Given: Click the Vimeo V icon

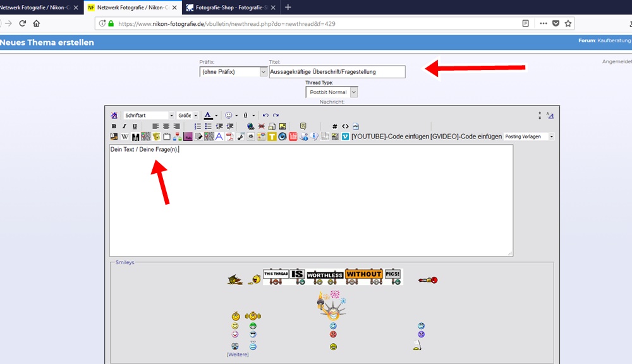Looking at the screenshot, I should point(346,136).
